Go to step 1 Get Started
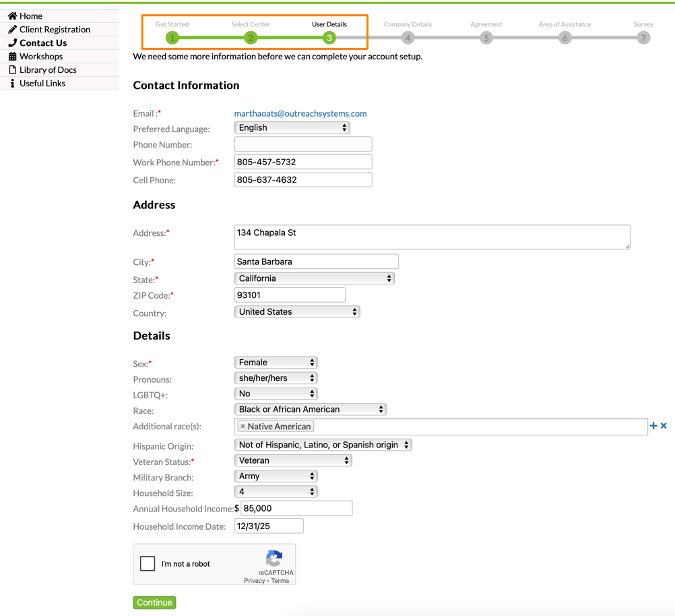 [172, 38]
